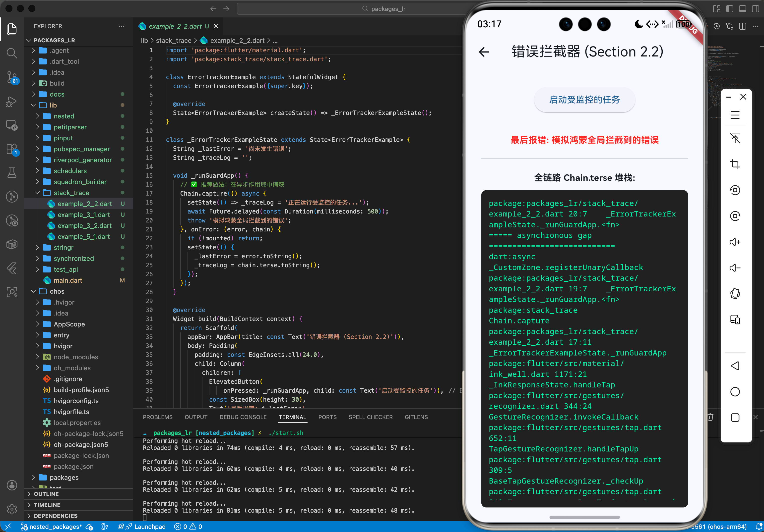The height and width of the screenshot is (532, 764).
Task: Click emulator back triangle navigation button
Action: [x=735, y=366]
